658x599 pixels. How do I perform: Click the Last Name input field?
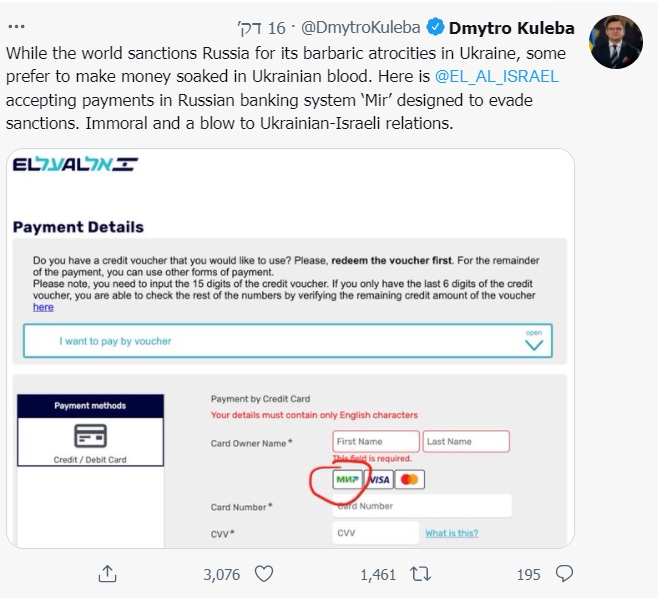[466, 441]
